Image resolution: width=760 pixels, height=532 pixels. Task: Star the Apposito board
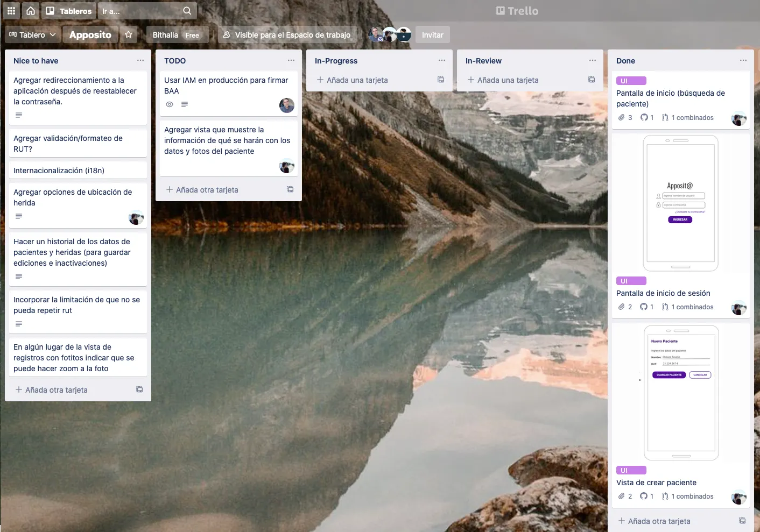(129, 35)
